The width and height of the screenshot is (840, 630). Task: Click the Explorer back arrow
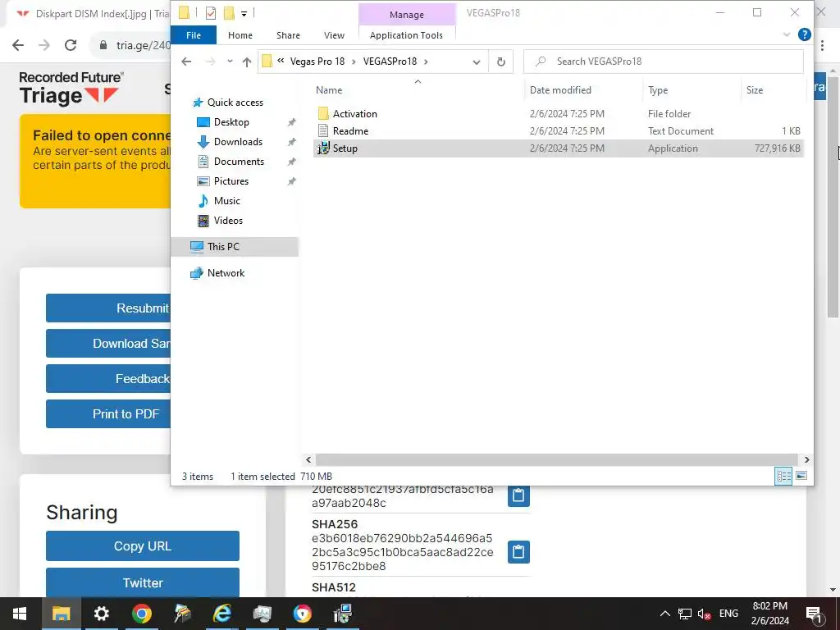[186, 62]
